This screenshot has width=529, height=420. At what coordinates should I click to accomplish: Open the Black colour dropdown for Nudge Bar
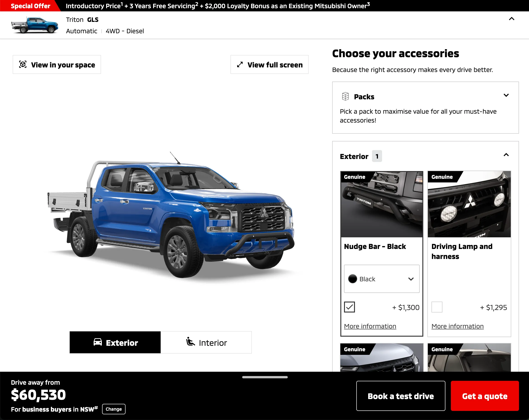pos(382,279)
